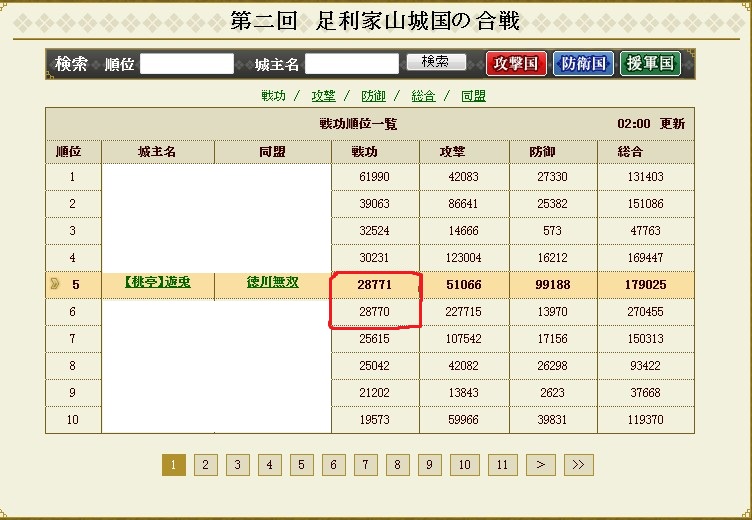Screen dimensions: 752x520
Task: Select the blue 防衛国 button
Action: 583,63
